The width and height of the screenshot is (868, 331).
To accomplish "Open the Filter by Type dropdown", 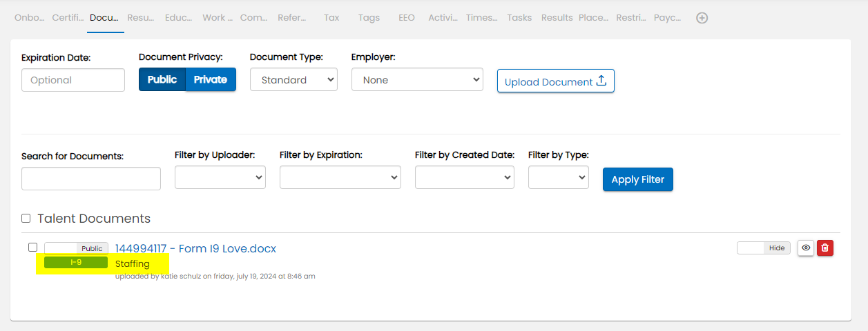I will coord(559,177).
